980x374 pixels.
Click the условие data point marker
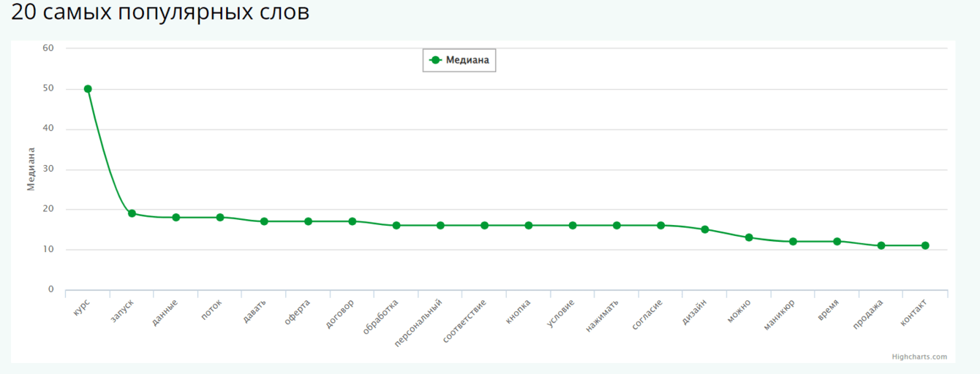(573, 226)
